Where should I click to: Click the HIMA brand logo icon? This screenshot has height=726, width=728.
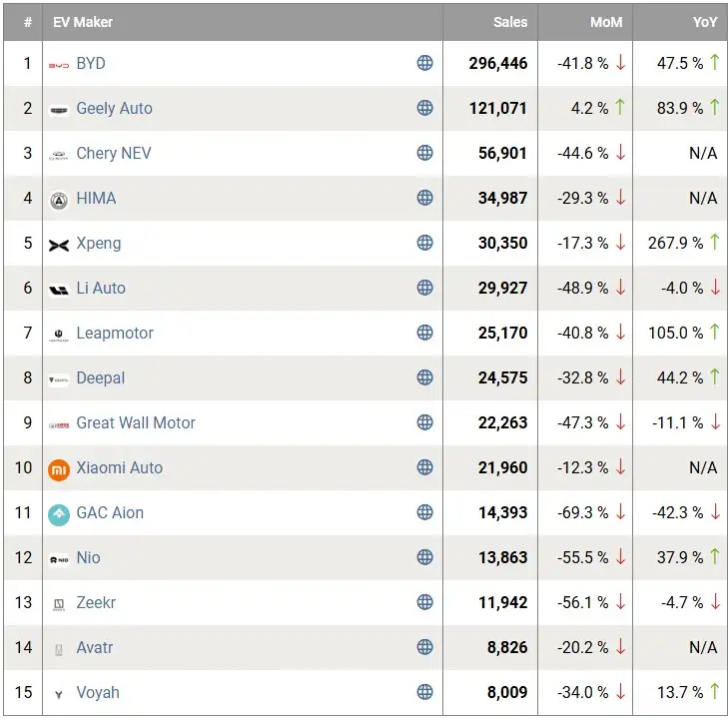(59, 199)
